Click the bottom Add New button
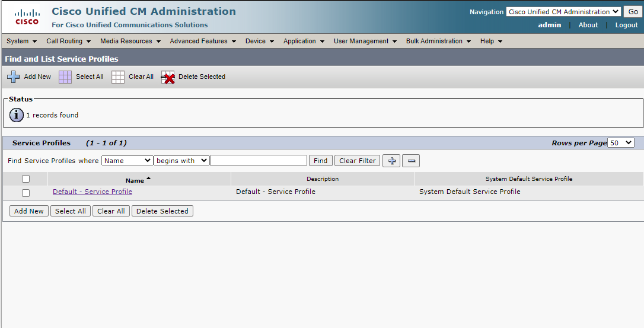Viewport: 644px width, 328px height. click(28, 211)
